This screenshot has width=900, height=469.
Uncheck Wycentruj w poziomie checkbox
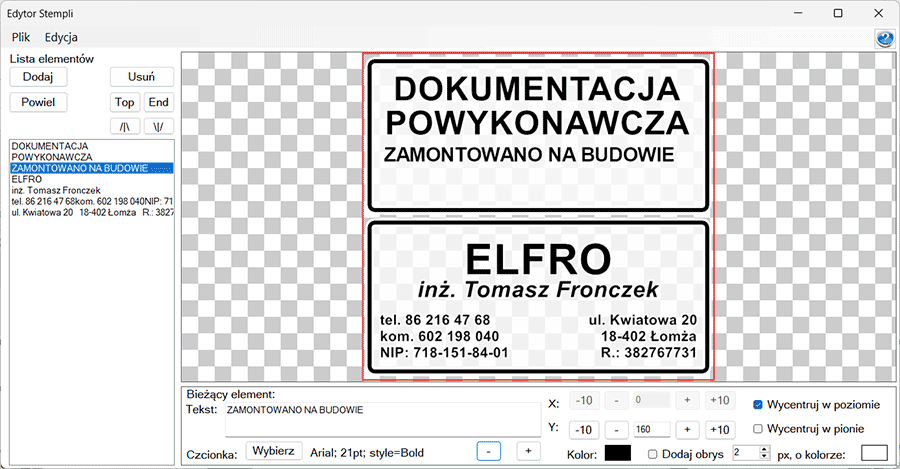click(758, 405)
